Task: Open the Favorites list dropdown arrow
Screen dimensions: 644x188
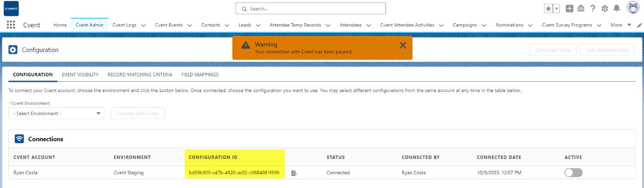Action: coord(556,8)
